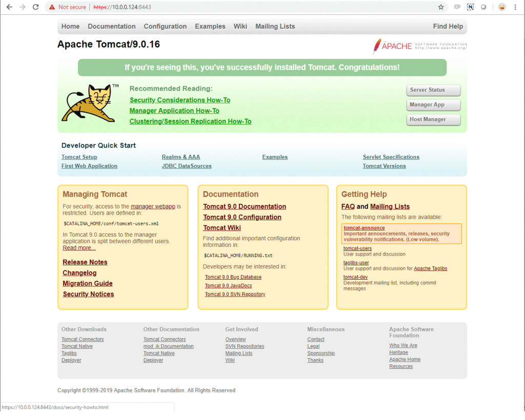
Task: Click the gray circle extension icon
Action: (x=483, y=7)
